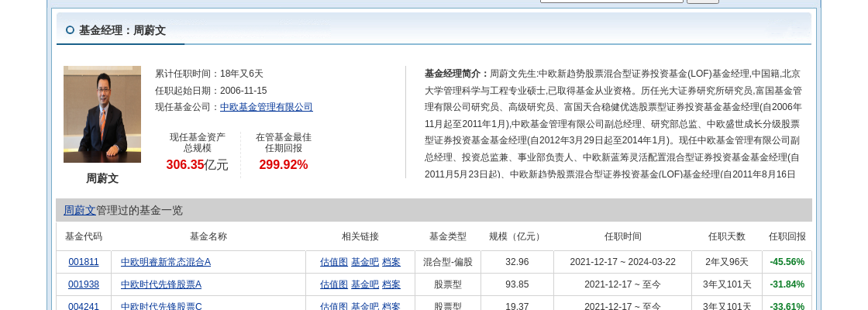The height and width of the screenshot is (310, 868).
Task: Click the 基金代码 column header
Action: (84, 236)
